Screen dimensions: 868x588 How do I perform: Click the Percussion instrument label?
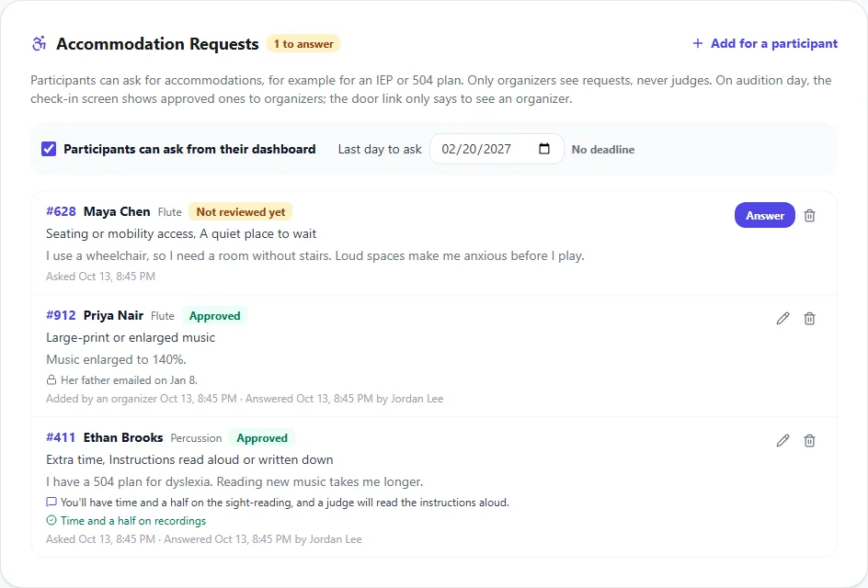pyautogui.click(x=196, y=438)
